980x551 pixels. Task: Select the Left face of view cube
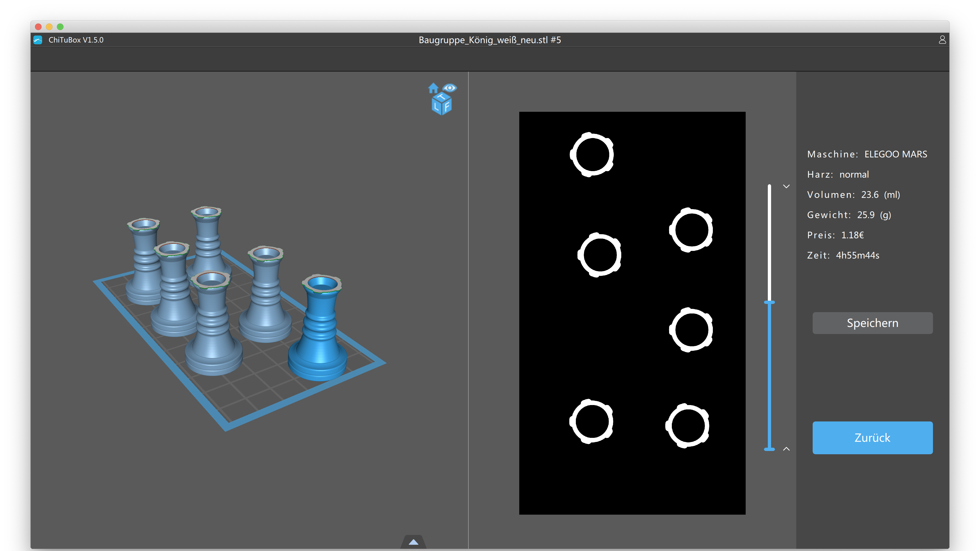point(436,107)
